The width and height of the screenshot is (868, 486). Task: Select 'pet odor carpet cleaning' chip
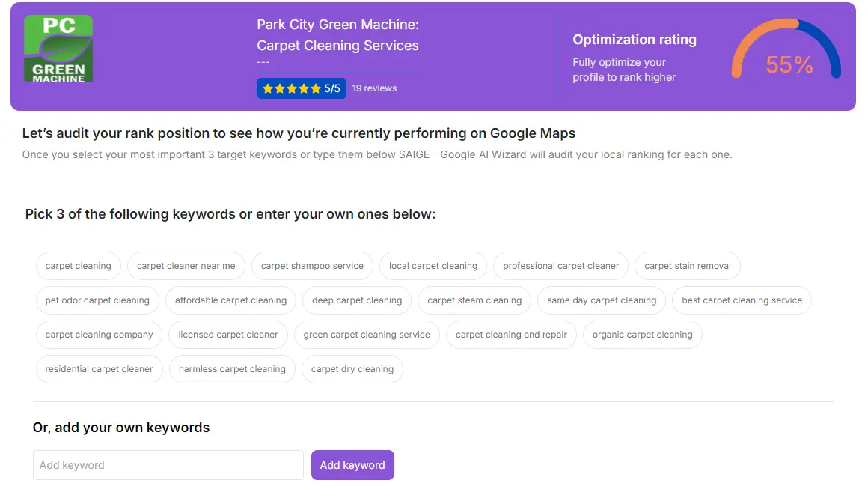(97, 300)
